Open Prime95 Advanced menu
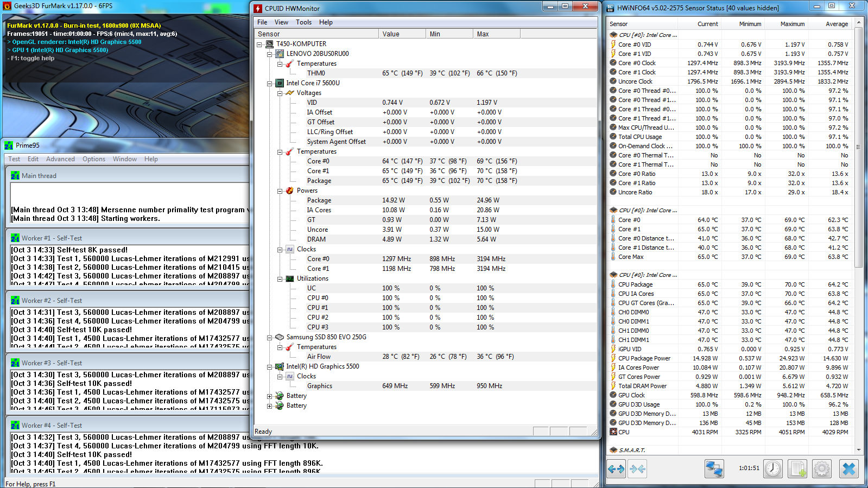Image resolution: width=868 pixels, height=488 pixels. pyautogui.click(x=60, y=159)
